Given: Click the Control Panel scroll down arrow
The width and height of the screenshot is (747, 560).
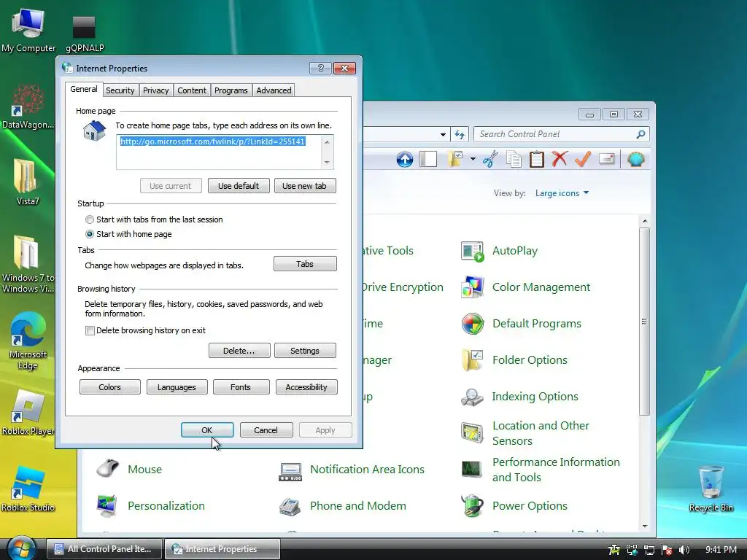Looking at the screenshot, I should [645, 526].
